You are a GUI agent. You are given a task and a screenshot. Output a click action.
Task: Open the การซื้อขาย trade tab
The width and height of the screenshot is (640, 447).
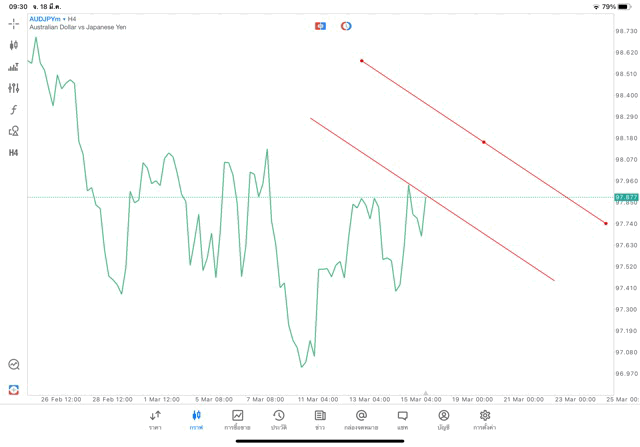(237, 420)
